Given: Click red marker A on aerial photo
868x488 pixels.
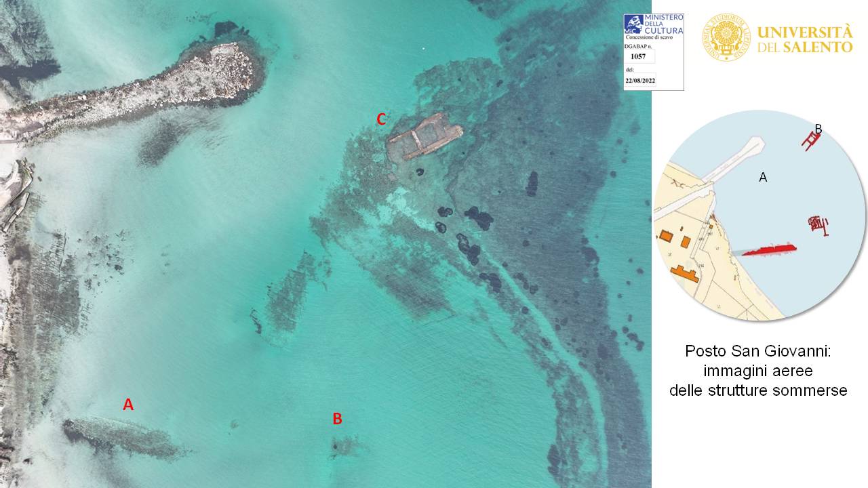Looking at the screenshot, I should click(128, 405).
